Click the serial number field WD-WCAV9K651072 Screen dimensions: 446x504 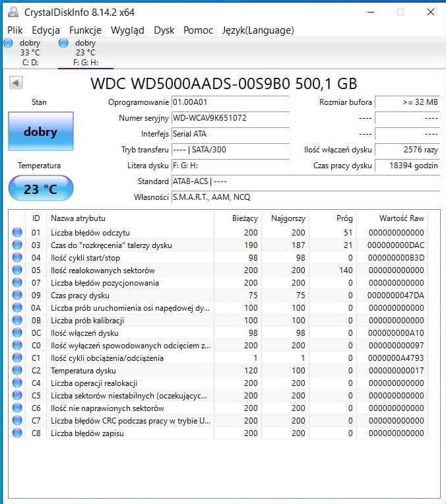pos(230,118)
